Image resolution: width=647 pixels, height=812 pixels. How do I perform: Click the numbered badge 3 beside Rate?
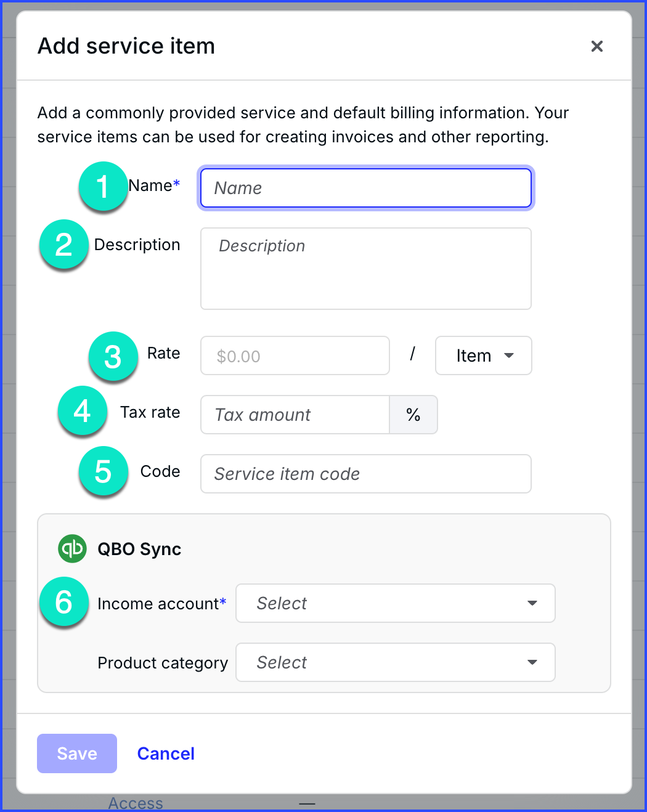pyautogui.click(x=113, y=357)
